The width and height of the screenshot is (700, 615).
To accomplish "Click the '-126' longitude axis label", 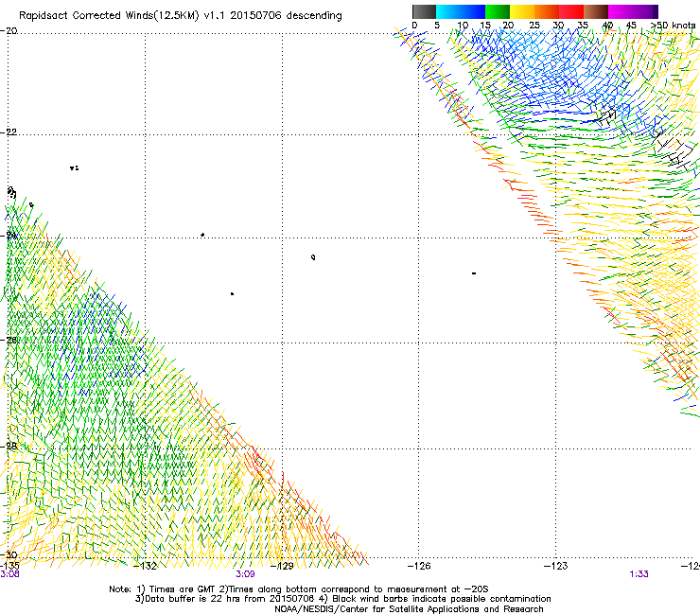I will point(419,567).
